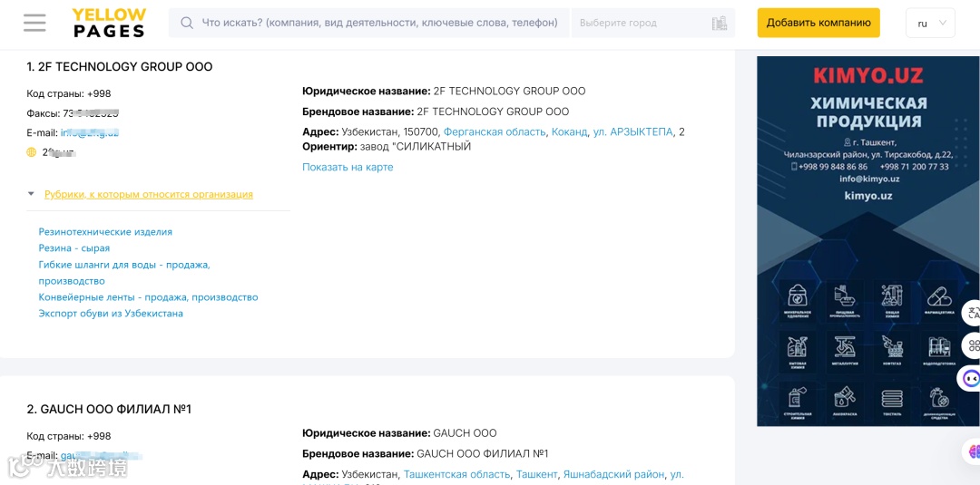
Task: Click 'Ориентир: завод "СИЛИКАТНЫЙ' text
Action: (387, 147)
